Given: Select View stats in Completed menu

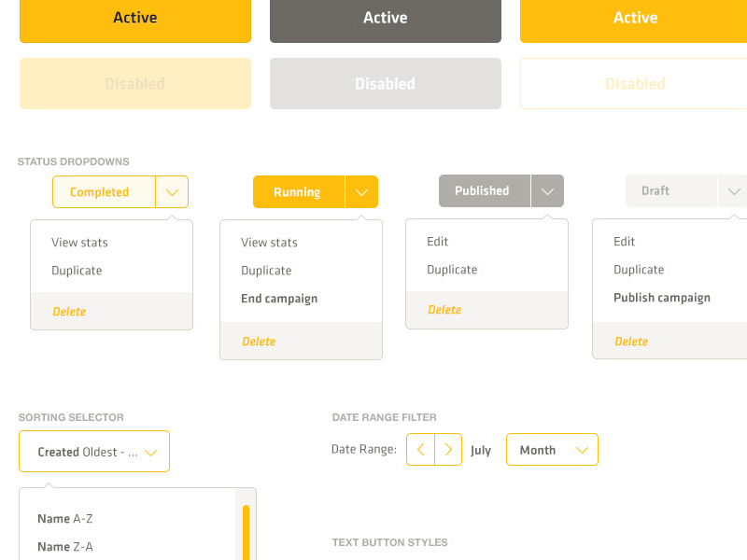Looking at the screenshot, I should click(79, 243).
